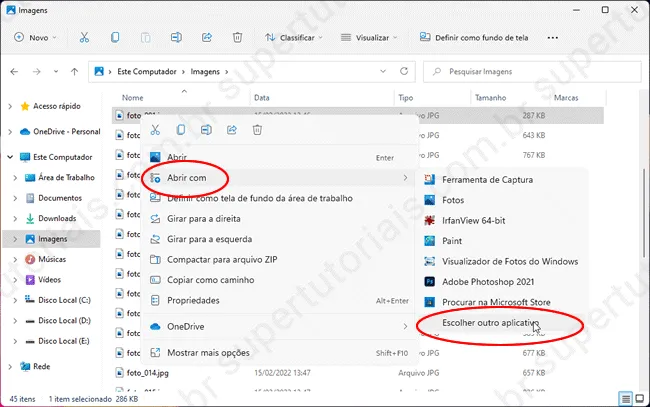The width and height of the screenshot is (650, 407).
Task: Click the Share icon in the top toolbar
Action: click(206, 38)
